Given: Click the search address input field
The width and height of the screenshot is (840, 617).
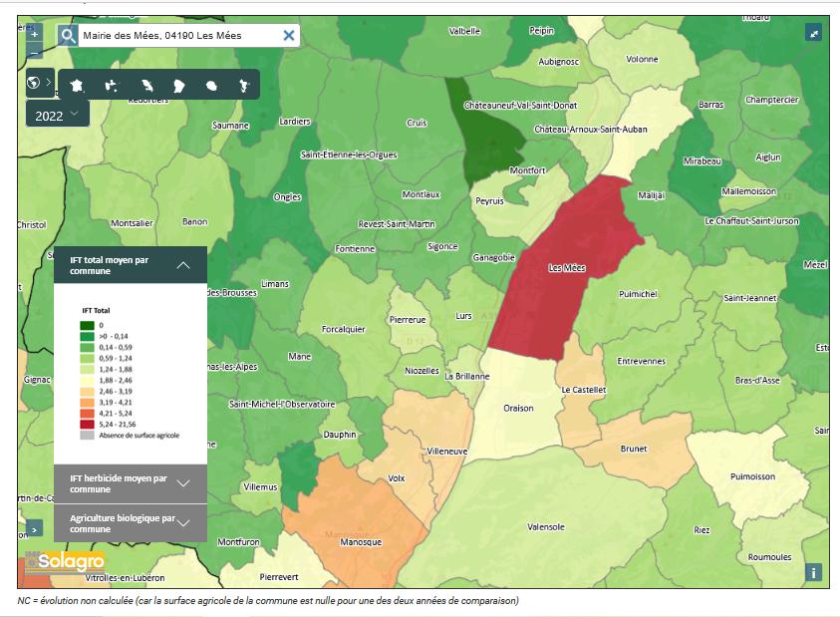Looking at the screenshot, I should click(x=177, y=36).
